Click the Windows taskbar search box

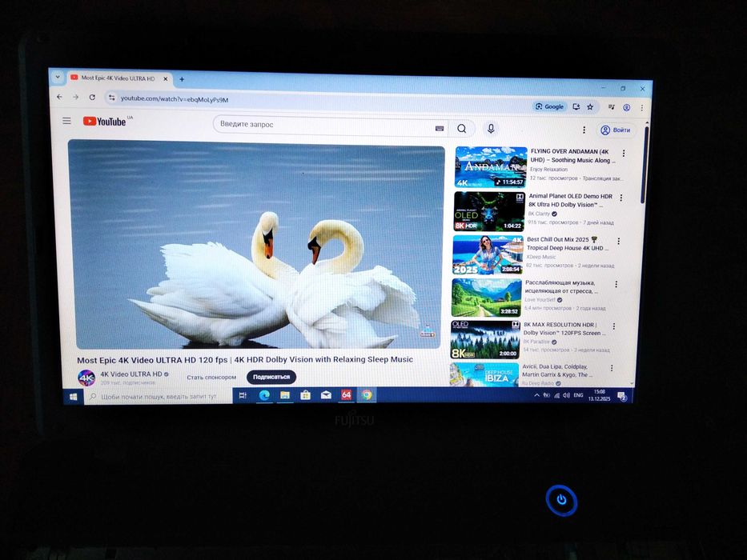158,396
